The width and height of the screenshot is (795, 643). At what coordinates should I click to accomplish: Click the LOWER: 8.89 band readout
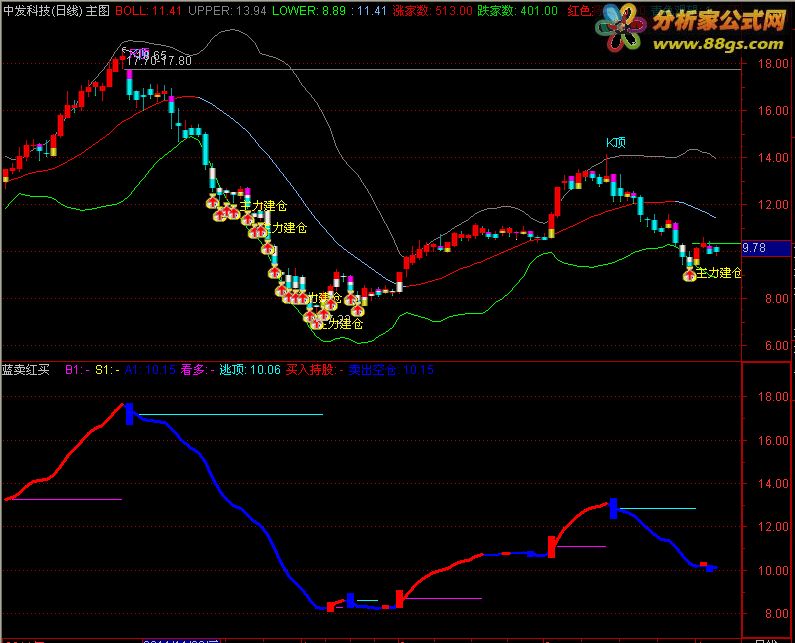309,11
